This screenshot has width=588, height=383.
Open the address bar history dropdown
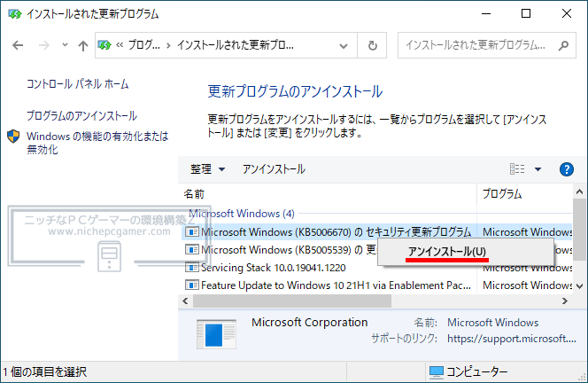343,46
